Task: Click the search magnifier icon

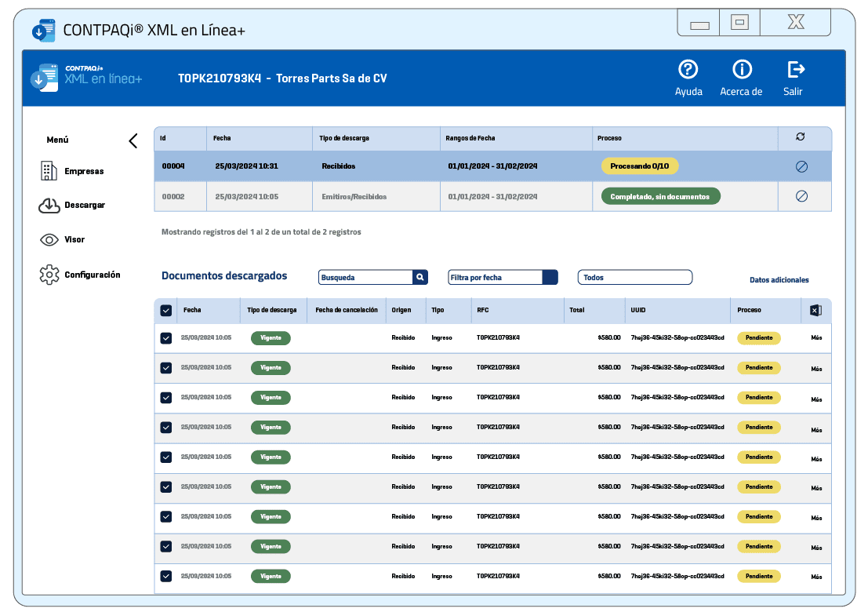Action: click(420, 277)
